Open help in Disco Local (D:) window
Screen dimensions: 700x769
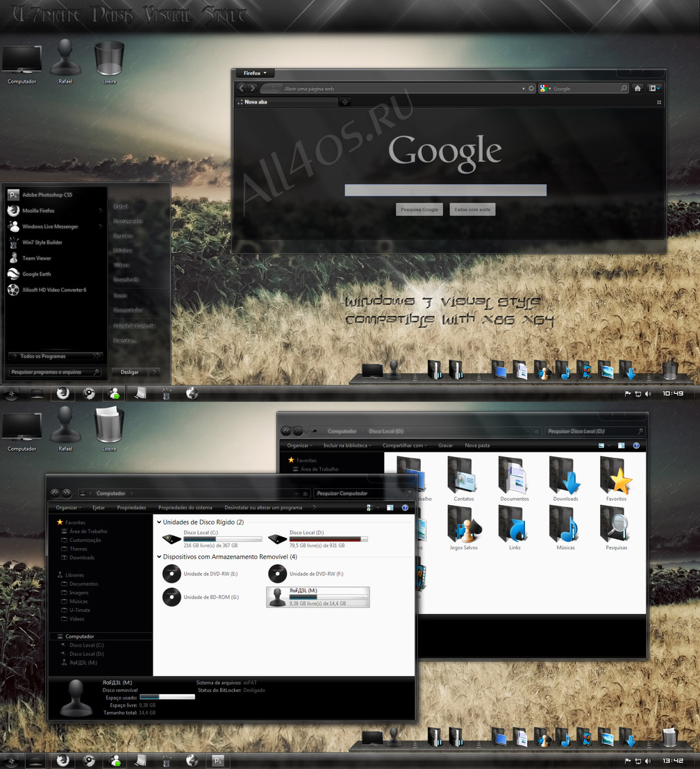click(x=636, y=445)
